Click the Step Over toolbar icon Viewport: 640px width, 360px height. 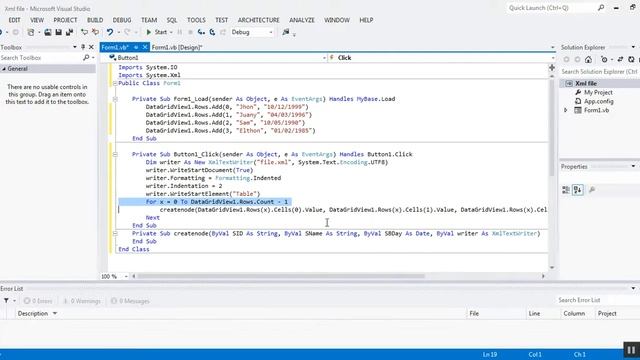[x=212, y=32]
